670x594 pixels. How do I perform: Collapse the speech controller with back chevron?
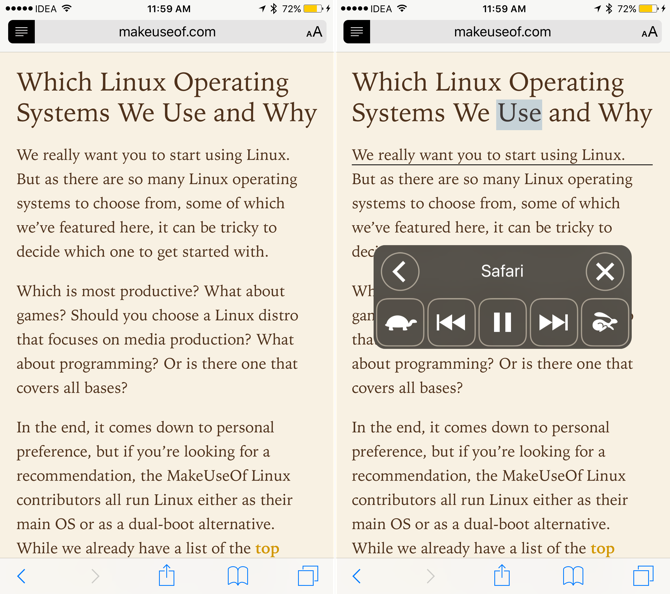click(x=400, y=271)
